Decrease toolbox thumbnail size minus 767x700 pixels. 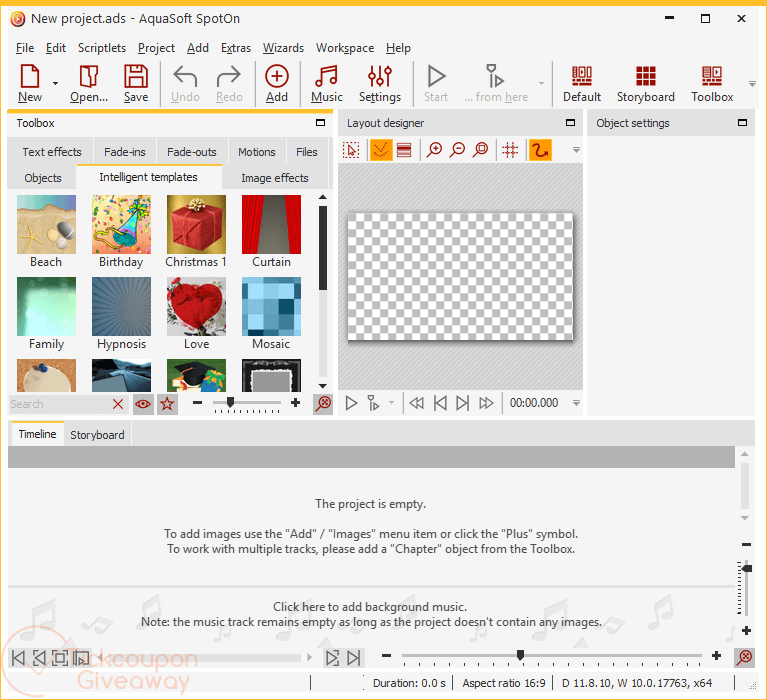(197, 403)
